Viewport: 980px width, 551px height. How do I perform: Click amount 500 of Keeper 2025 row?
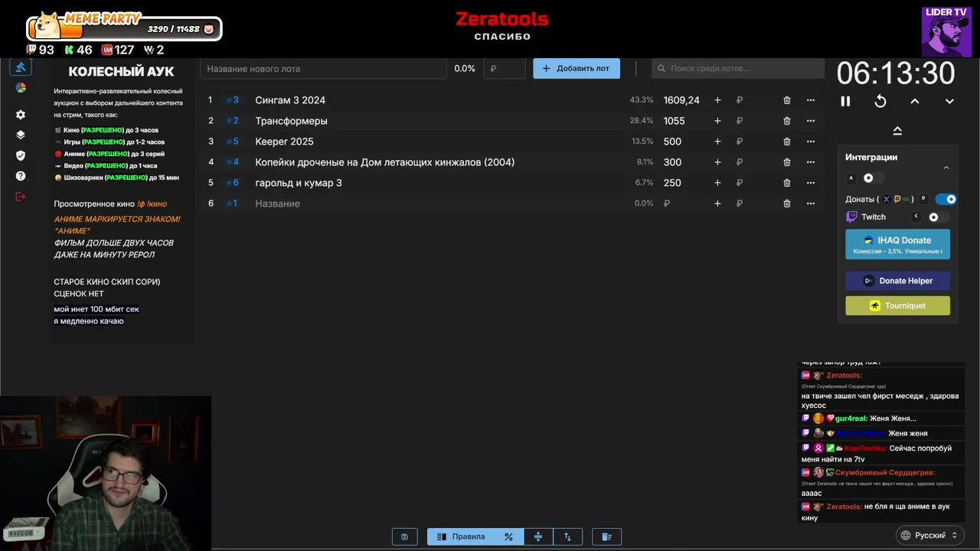coord(672,142)
